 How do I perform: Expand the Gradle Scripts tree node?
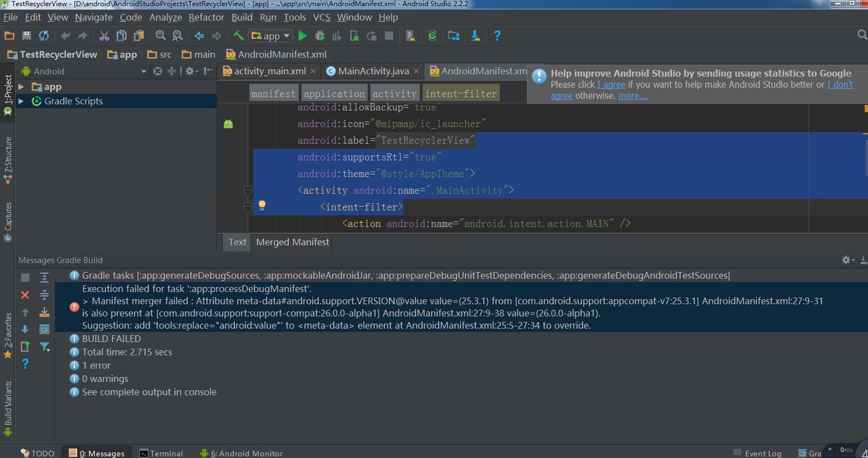[x=21, y=101]
